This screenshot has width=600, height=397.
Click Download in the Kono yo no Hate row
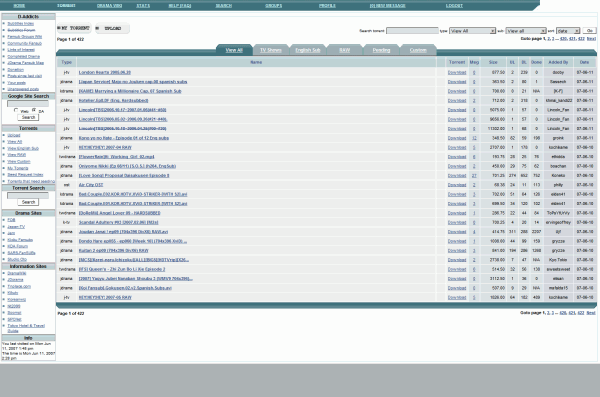[457, 138]
